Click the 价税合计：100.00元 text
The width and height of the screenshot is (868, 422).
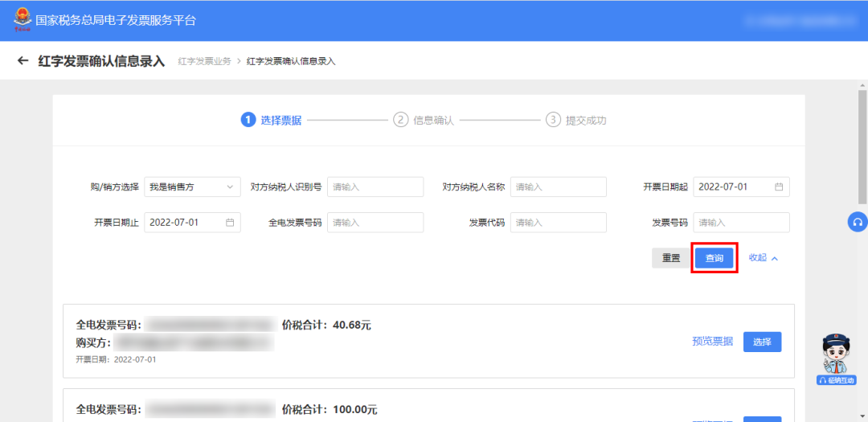tap(330, 410)
